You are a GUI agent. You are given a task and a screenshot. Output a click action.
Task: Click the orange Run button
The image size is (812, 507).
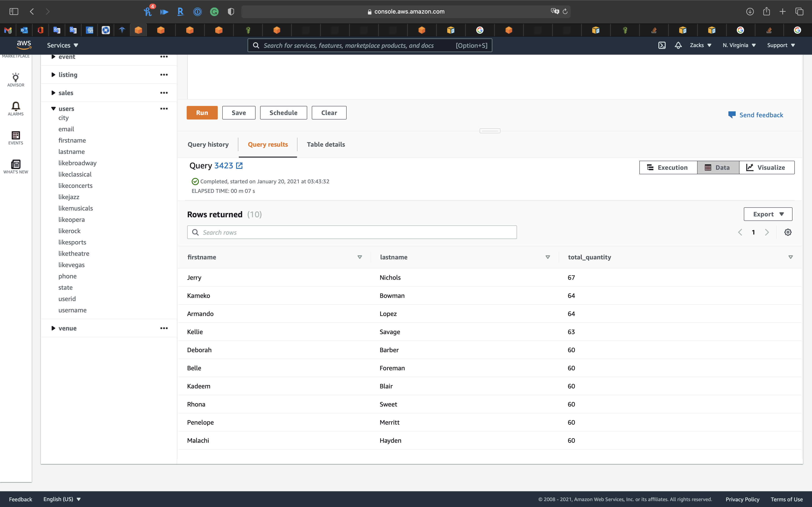click(202, 113)
